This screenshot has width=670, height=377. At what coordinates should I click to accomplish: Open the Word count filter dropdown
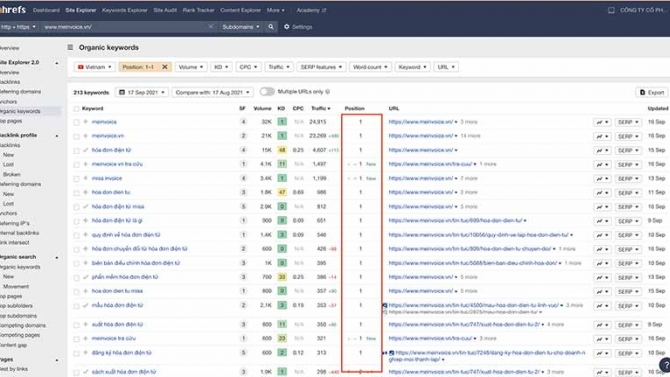(370, 67)
